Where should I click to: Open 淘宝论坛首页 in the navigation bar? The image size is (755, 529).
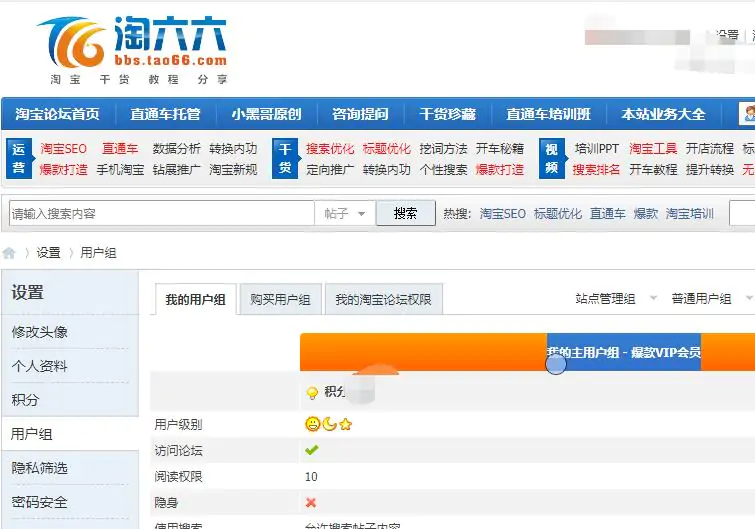[57, 114]
